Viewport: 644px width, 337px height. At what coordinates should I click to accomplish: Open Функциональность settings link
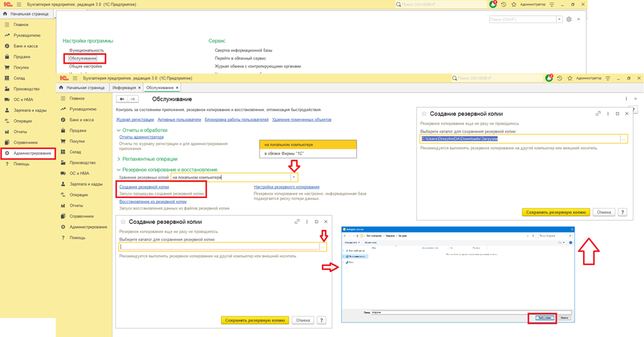click(86, 50)
